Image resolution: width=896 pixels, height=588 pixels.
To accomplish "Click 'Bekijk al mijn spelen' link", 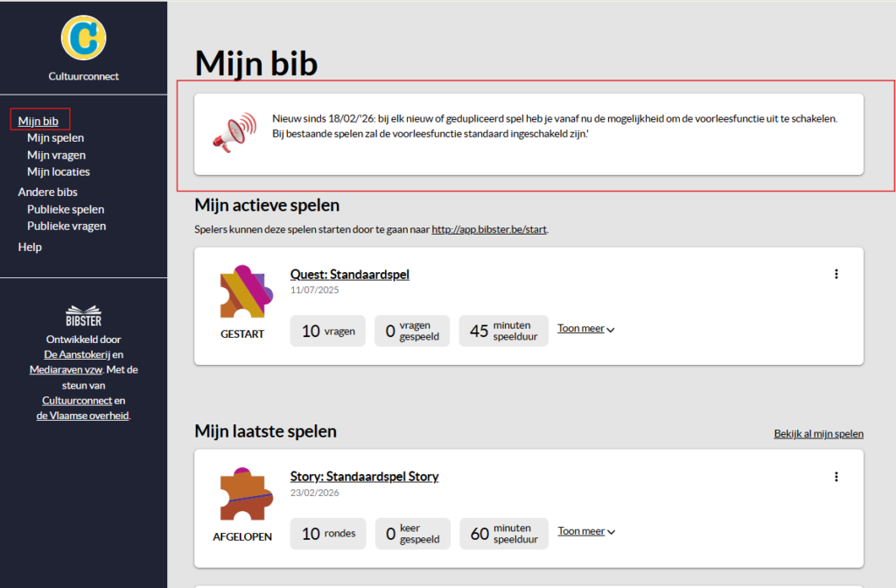I will [x=818, y=434].
